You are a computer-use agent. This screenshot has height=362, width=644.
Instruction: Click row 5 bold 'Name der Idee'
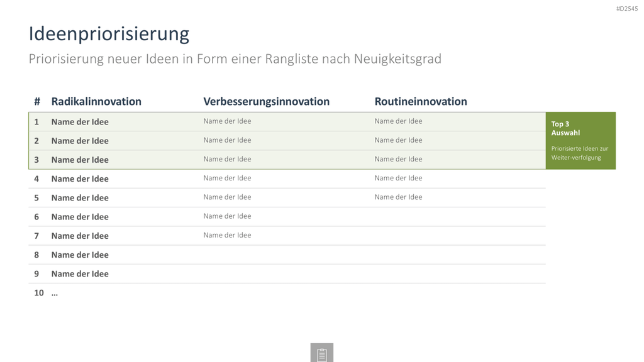point(80,198)
